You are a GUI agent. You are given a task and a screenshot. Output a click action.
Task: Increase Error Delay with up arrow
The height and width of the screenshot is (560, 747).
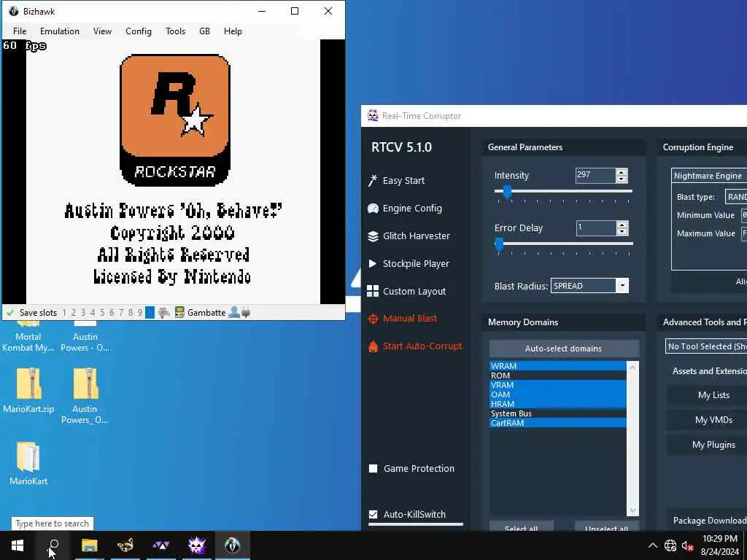tap(622, 225)
